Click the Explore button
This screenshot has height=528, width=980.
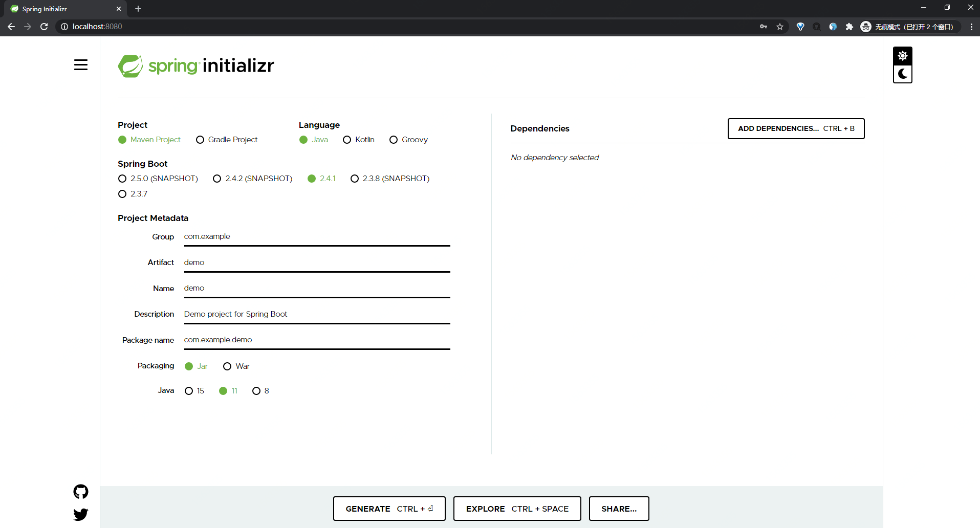[x=517, y=509]
